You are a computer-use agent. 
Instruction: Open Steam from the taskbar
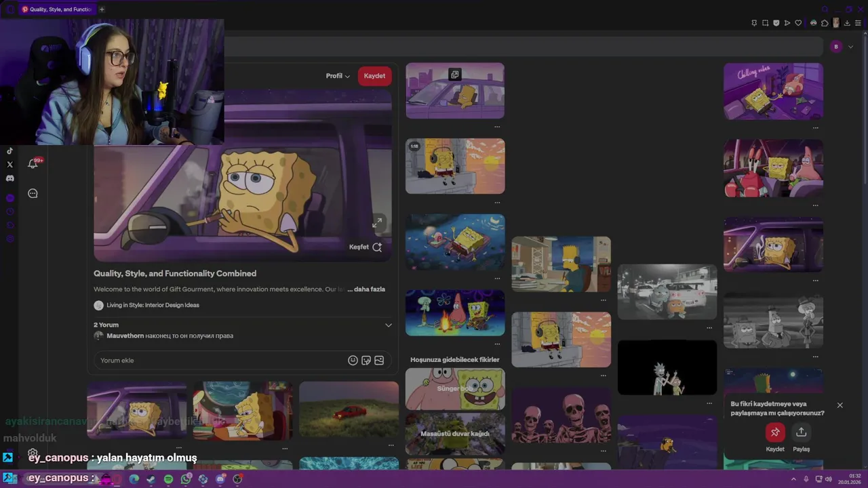(x=151, y=479)
